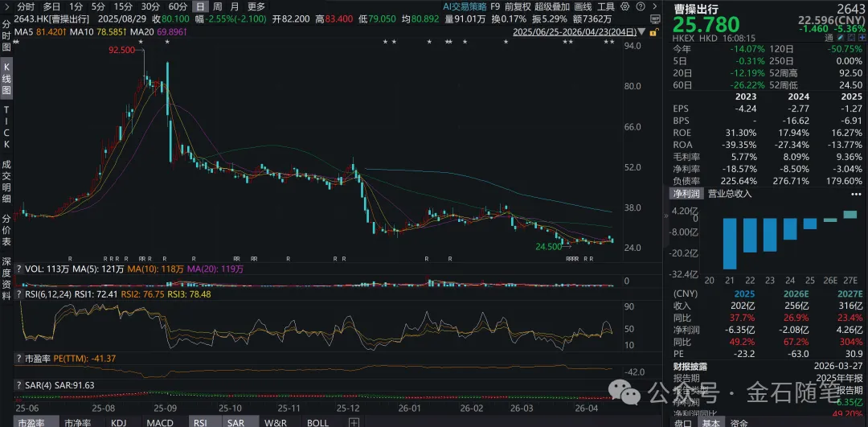Click the 2021 net profit bar
The width and height of the screenshot is (868, 427).
click(730, 243)
